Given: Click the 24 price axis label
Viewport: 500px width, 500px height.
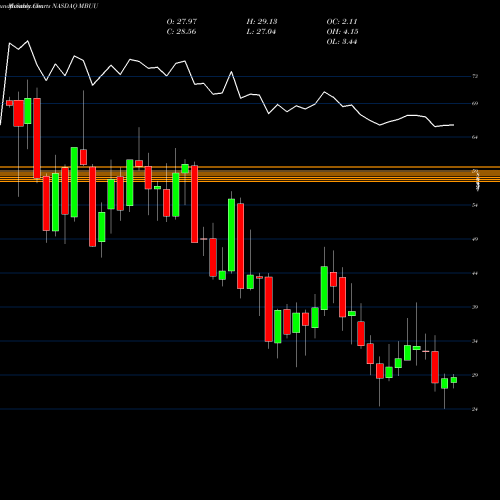Looking at the screenshot, I should tap(475, 409).
